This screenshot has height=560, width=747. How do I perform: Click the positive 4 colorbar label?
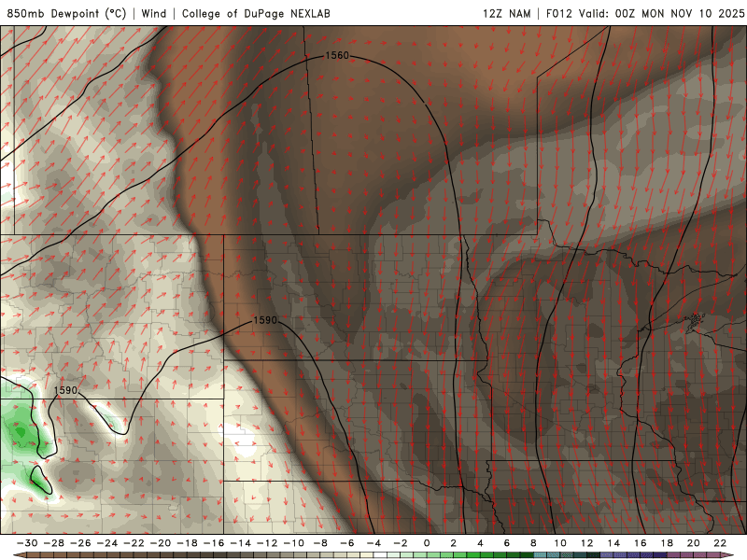[480, 543]
